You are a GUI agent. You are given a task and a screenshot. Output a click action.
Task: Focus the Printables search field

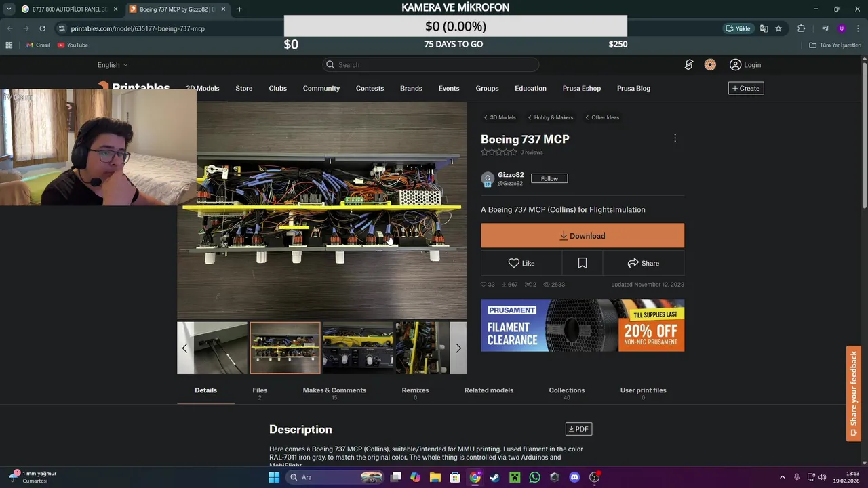(431, 65)
